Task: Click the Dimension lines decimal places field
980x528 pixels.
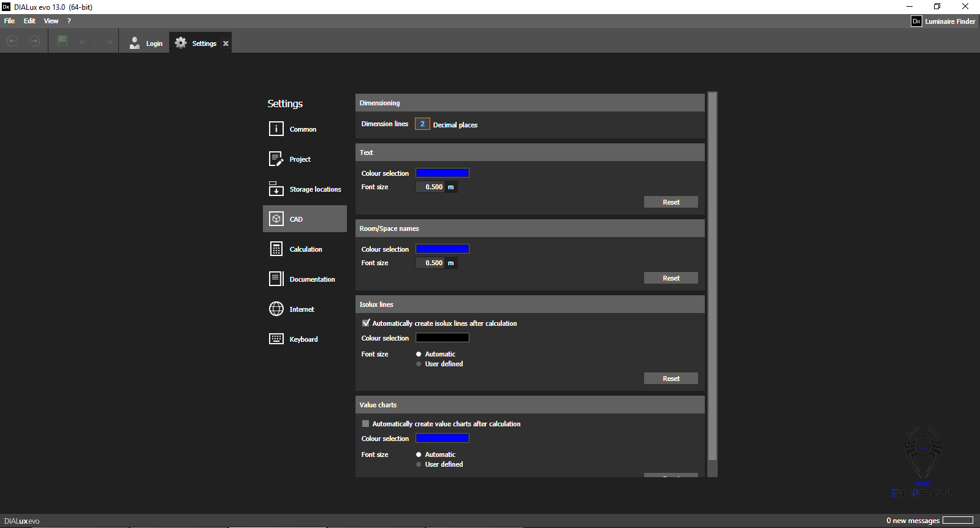Action: 422,124
